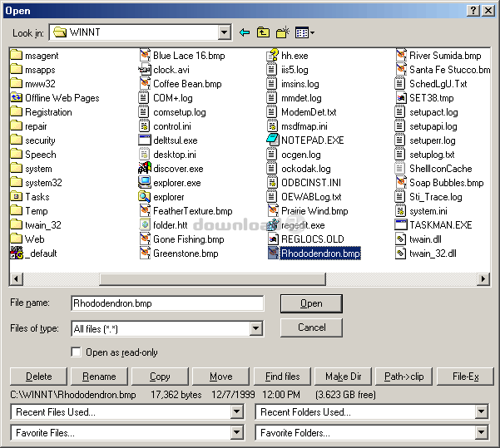Select the Offline Web Pages folder icon
The height and width of the screenshot is (448, 500).
[17, 98]
